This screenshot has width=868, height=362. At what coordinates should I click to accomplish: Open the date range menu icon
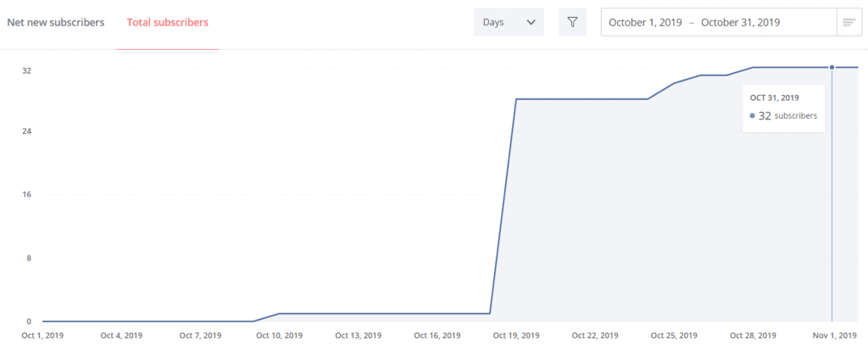click(x=849, y=22)
